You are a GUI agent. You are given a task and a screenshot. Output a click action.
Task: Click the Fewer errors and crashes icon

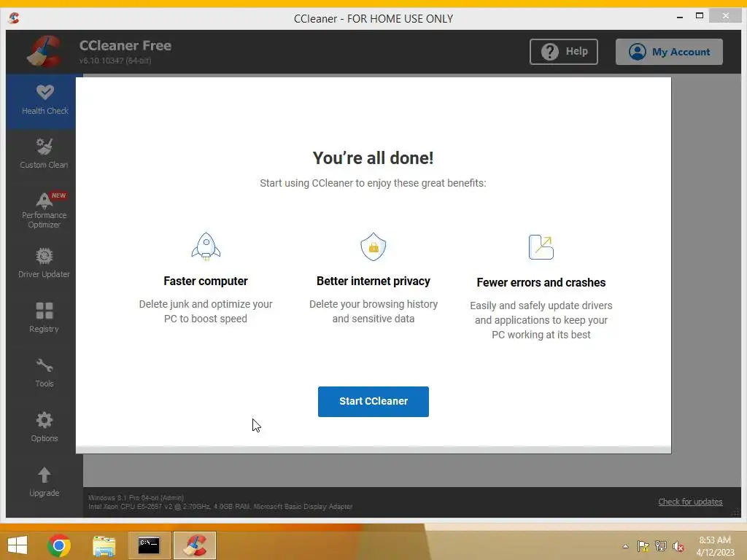click(x=541, y=246)
